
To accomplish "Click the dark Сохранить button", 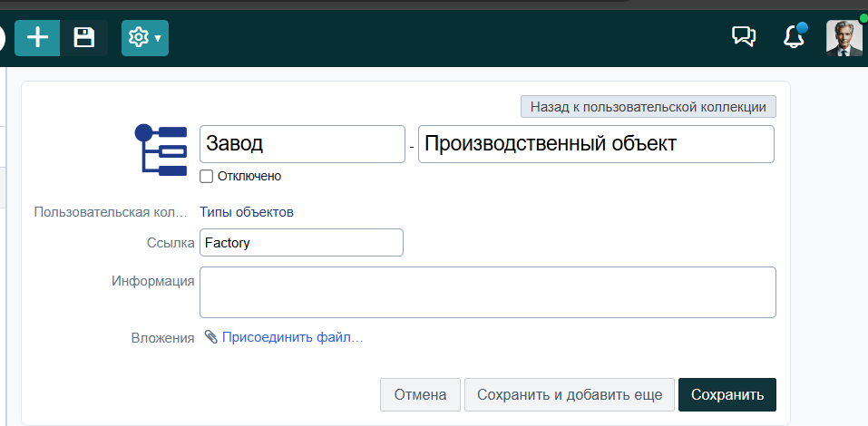I will pos(727,394).
